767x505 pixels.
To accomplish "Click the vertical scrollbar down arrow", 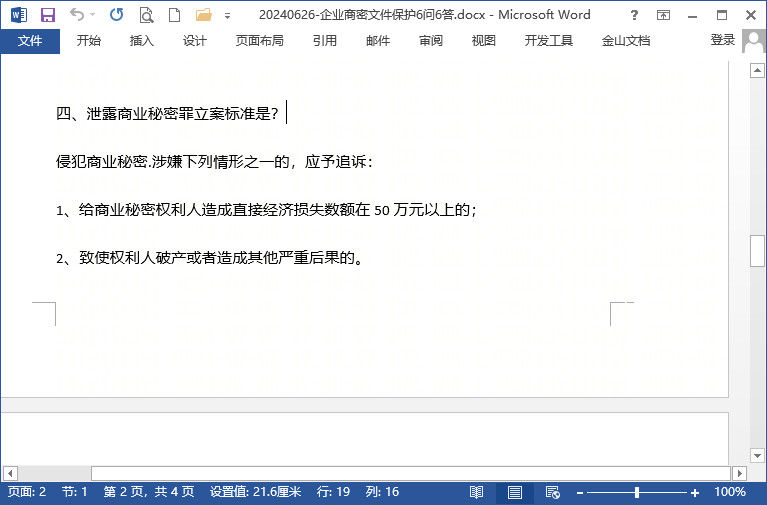I will [757, 456].
